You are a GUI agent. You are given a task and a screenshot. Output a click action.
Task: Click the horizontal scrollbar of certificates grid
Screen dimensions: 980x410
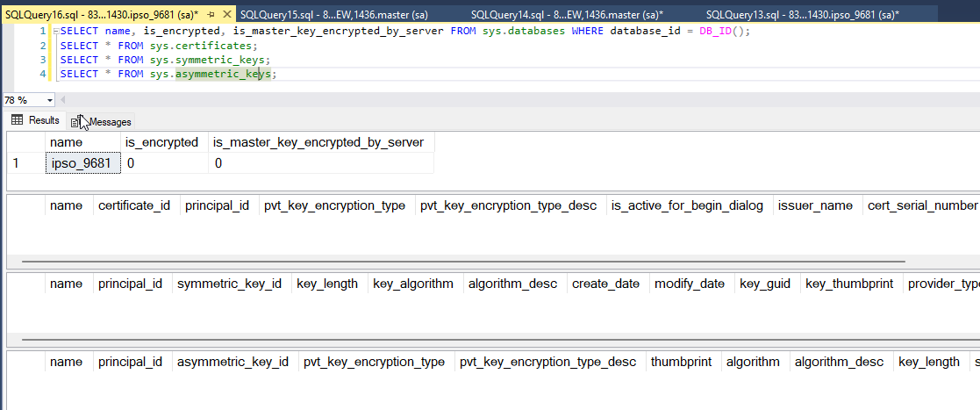click(x=462, y=262)
